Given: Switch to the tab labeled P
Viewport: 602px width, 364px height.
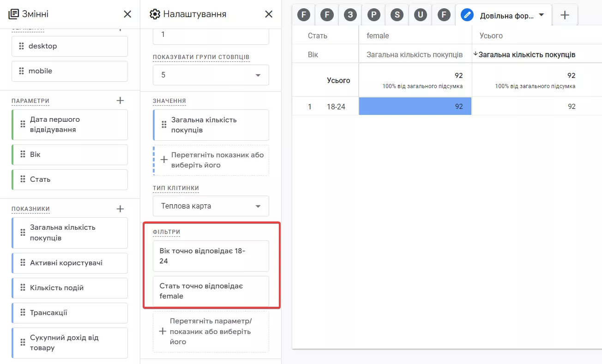Looking at the screenshot, I should 373,15.
